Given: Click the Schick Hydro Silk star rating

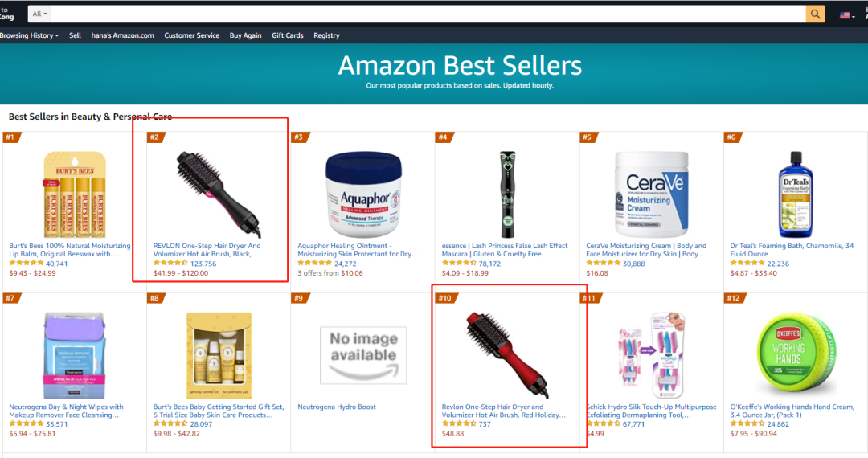Looking at the screenshot, I should pos(602,423).
